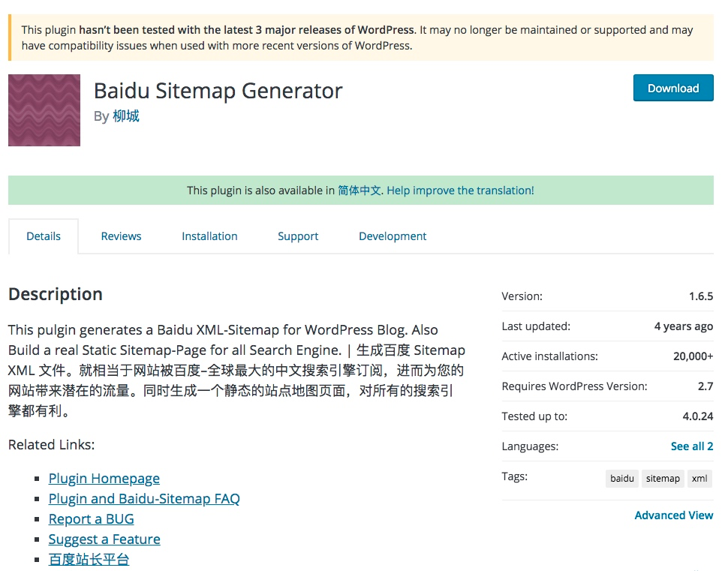Switch to the Support tab
728x571 pixels.
298,236
